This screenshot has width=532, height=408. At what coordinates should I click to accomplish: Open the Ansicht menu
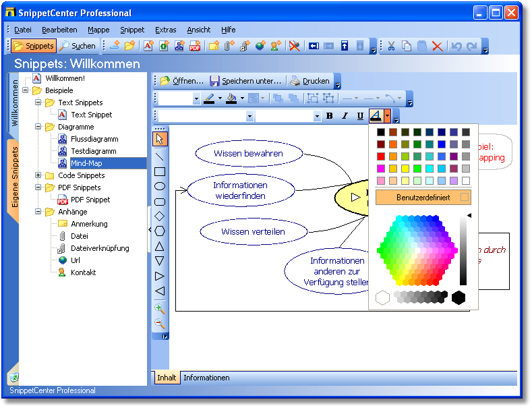coord(199,30)
